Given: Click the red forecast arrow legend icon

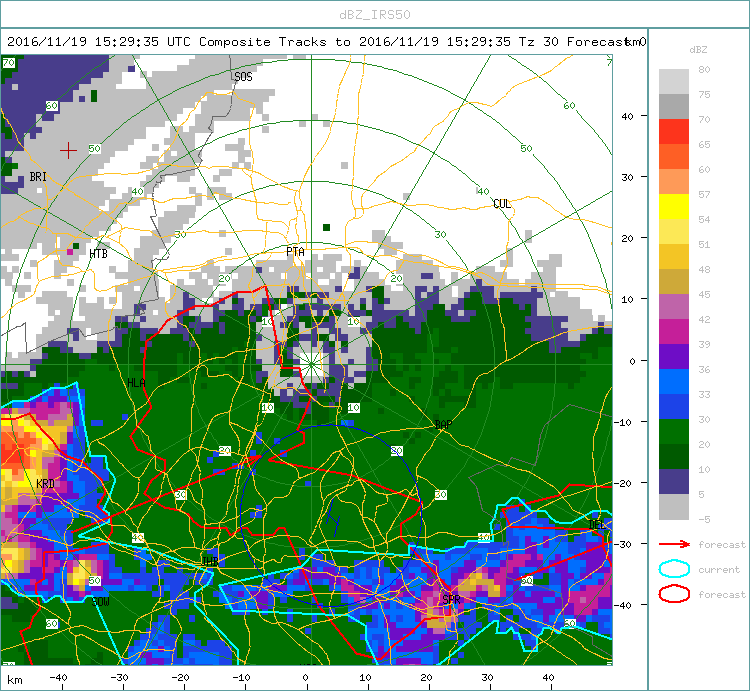Looking at the screenshot, I should coord(674,544).
